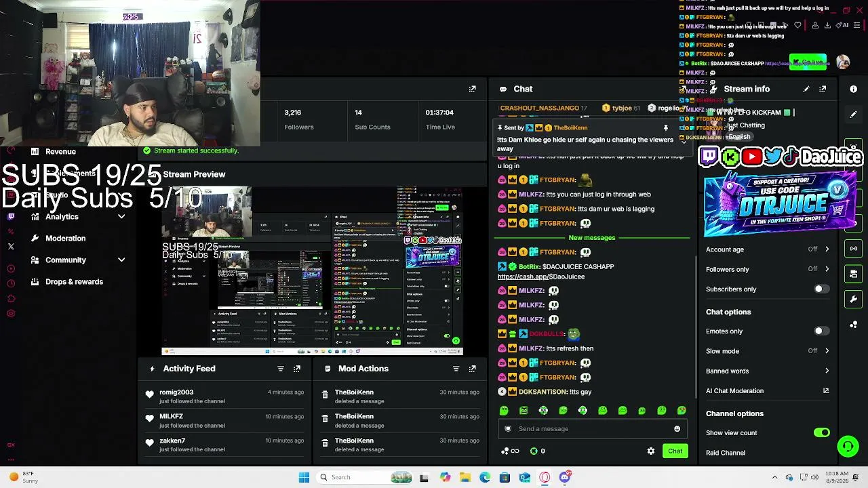868x488 pixels.
Task: Click the broadcast signal icon in right rail
Action: pos(854,249)
